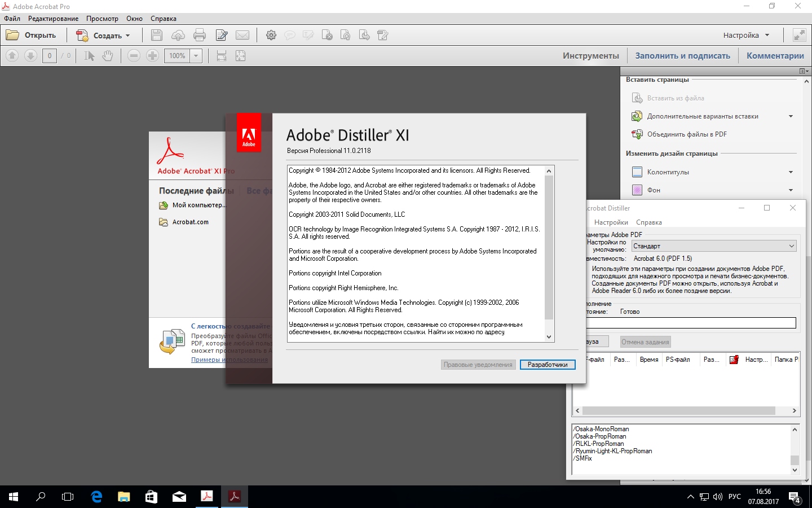Click the copyright text scrollbar up arrow
812x508 pixels.
(549, 171)
